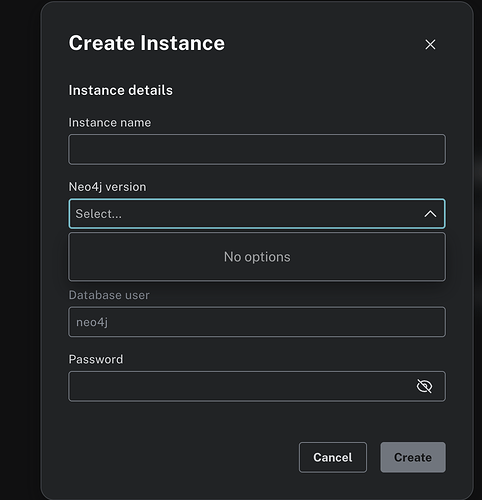This screenshot has width=482, height=500.
Task: Toggle password visibility with the crossed-eye icon
Action: [x=424, y=386]
